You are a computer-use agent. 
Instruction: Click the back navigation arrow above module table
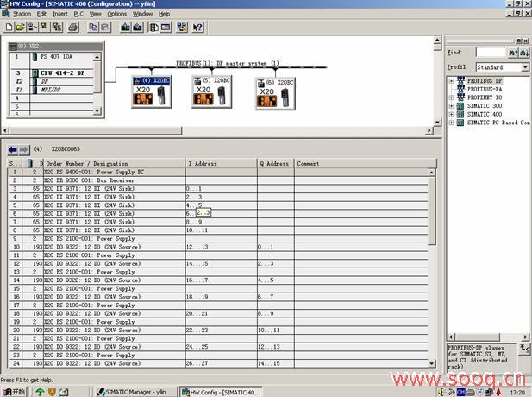coord(12,150)
